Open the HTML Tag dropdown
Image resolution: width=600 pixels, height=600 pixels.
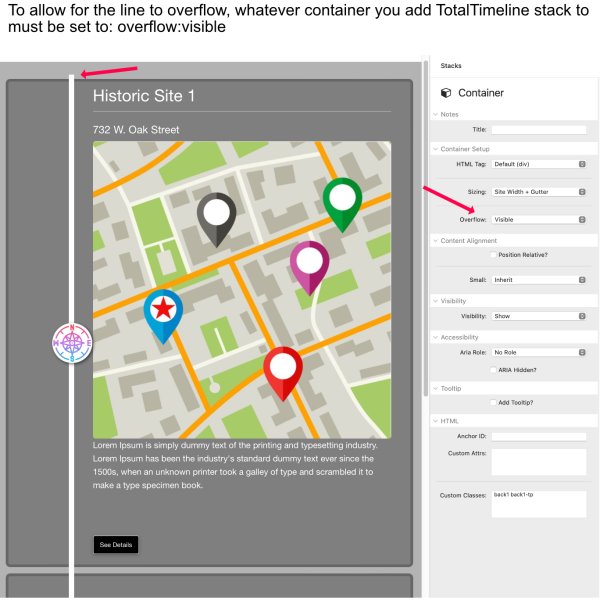pos(538,164)
